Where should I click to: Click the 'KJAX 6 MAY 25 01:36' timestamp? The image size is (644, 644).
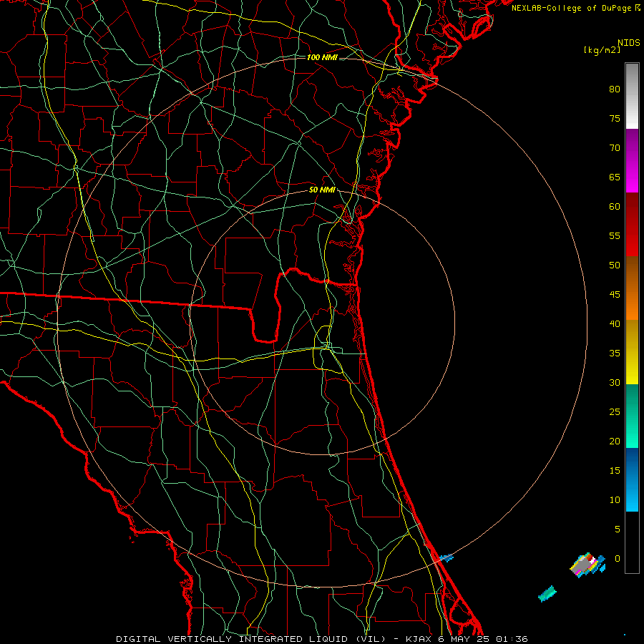point(467,639)
